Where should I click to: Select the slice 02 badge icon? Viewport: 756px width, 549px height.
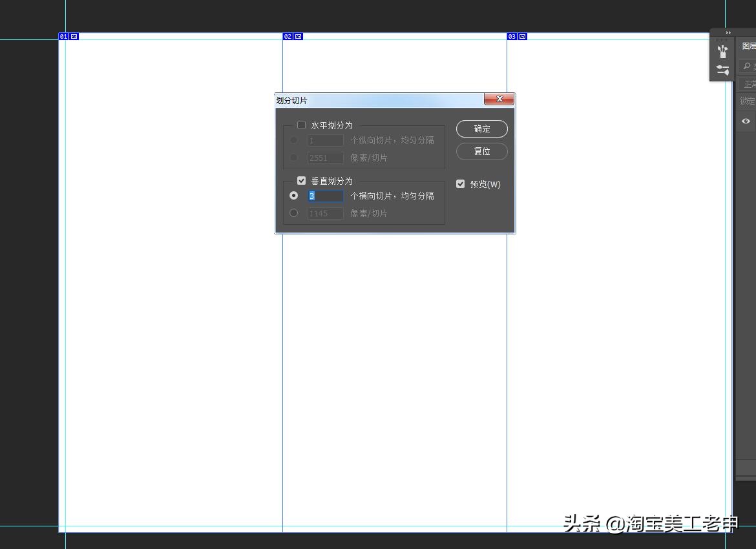point(289,36)
